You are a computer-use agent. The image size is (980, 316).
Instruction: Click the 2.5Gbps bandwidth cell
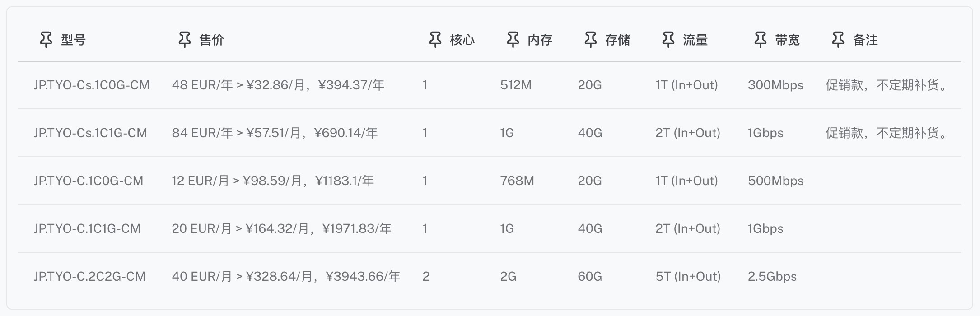point(772,277)
